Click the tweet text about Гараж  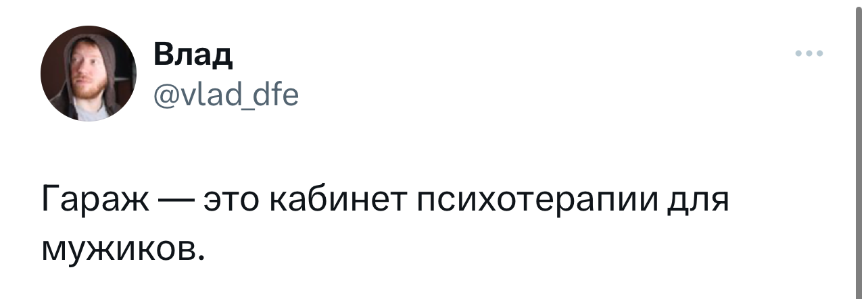[385, 223]
